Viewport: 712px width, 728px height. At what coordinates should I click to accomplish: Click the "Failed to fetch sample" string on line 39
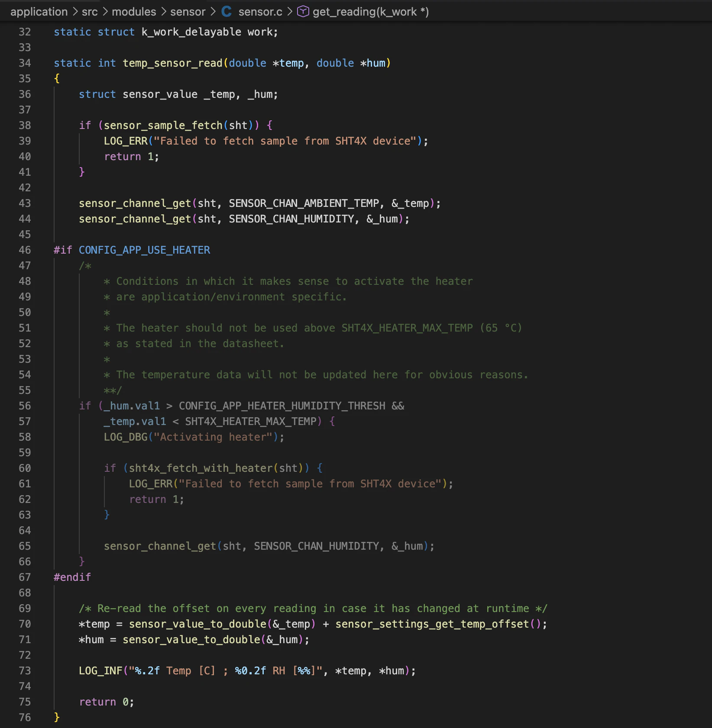pos(285,141)
